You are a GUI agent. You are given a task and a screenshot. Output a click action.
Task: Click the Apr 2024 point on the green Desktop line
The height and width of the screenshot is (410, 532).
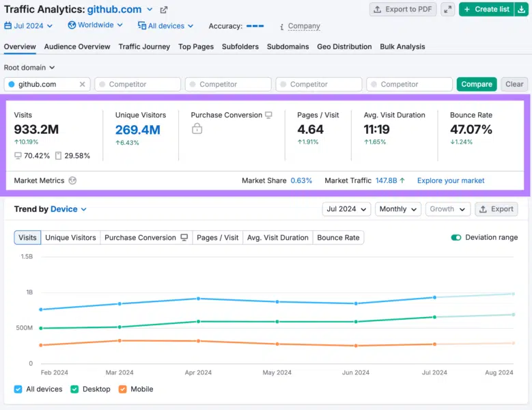pos(199,321)
